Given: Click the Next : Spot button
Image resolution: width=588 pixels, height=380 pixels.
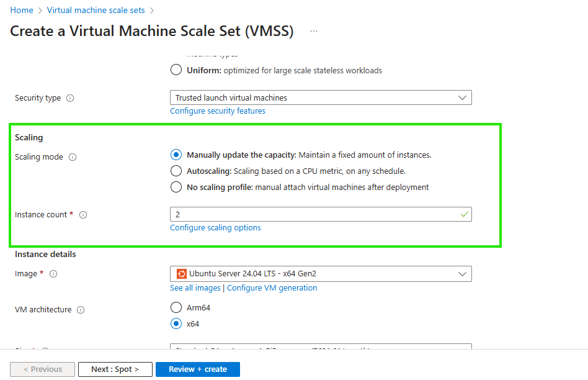Looking at the screenshot, I should tap(115, 369).
